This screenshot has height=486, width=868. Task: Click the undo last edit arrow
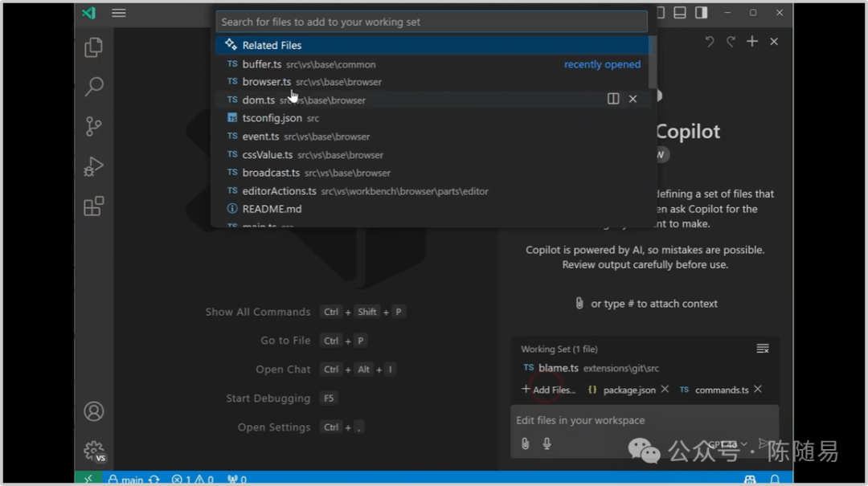709,42
